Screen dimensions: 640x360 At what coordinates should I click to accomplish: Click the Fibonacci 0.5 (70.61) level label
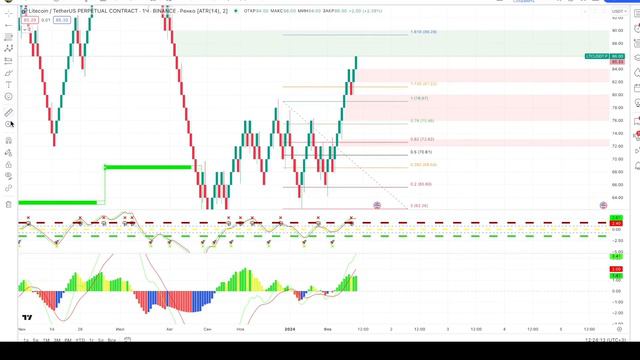(421, 152)
